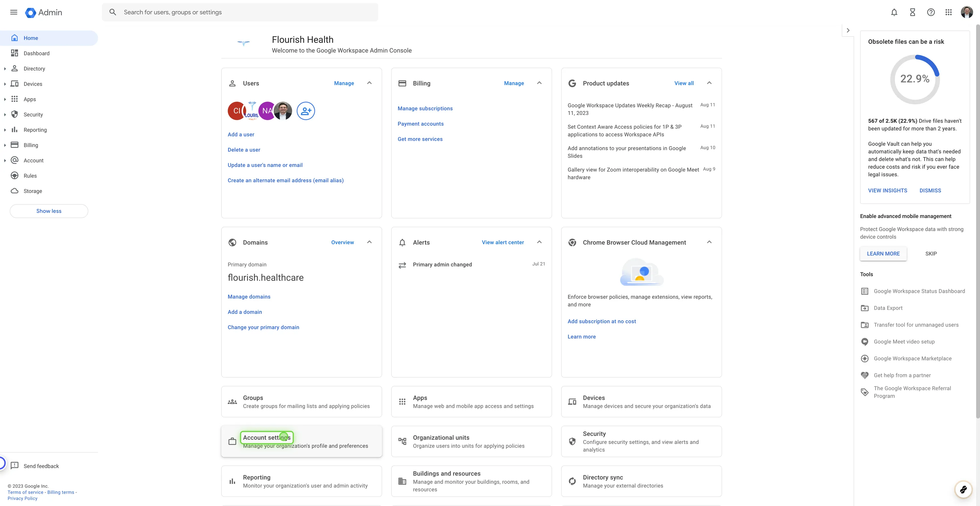Screen dimensions: 980x506
Task: Collapse the right side panel arrow
Action: tap(848, 30)
